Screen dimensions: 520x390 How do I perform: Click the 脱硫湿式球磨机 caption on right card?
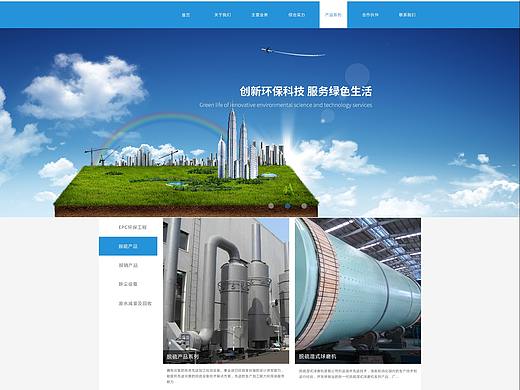click(317, 357)
